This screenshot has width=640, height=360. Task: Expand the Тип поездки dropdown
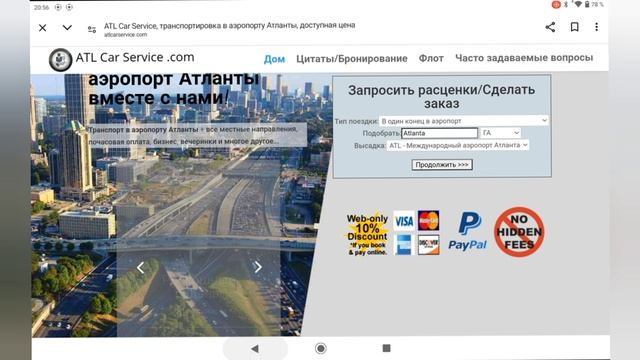[464, 121]
